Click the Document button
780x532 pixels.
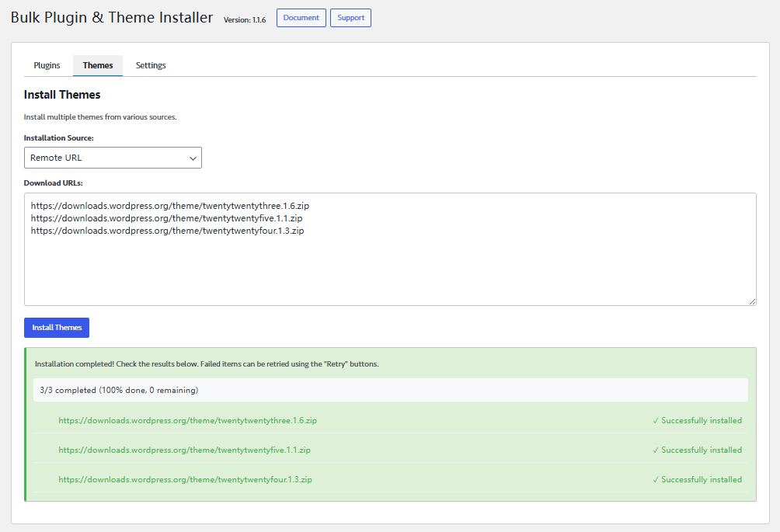click(x=301, y=18)
